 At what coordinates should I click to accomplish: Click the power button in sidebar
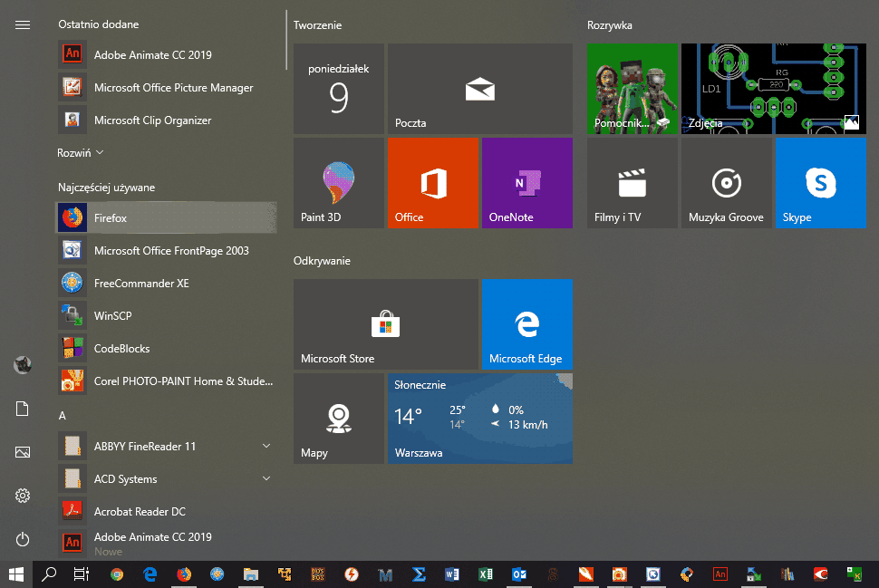23,540
